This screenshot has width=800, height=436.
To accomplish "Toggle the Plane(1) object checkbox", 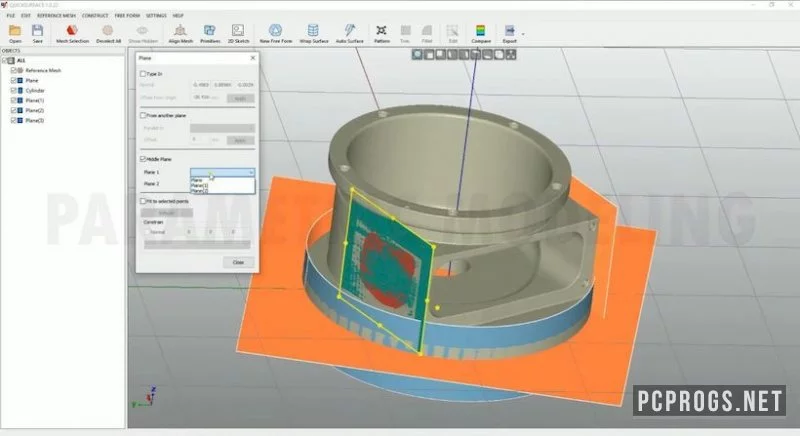I will [14, 100].
